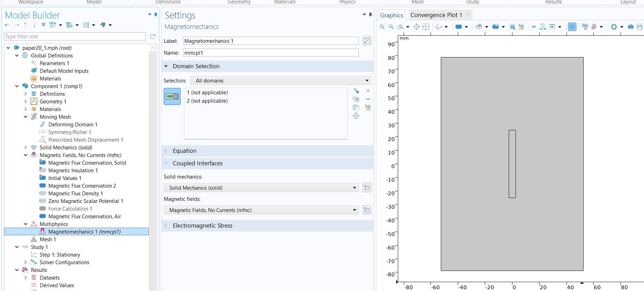Refresh the Model Builder filter
The width and height of the screenshot is (644, 291).
[x=152, y=37]
